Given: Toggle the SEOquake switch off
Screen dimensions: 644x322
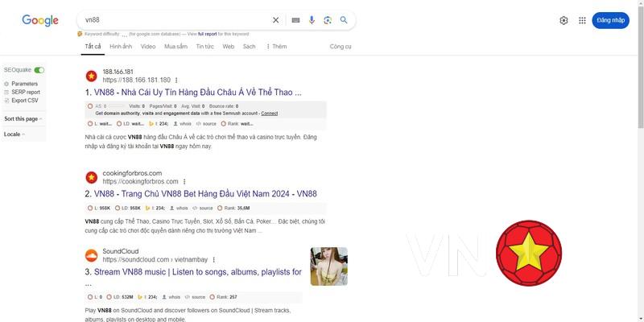Looking at the screenshot, I should (39, 70).
